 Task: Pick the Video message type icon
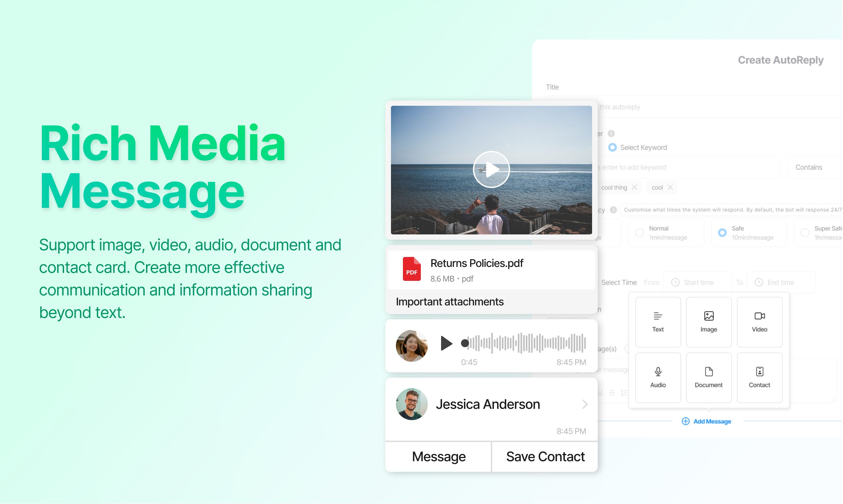pos(760,317)
